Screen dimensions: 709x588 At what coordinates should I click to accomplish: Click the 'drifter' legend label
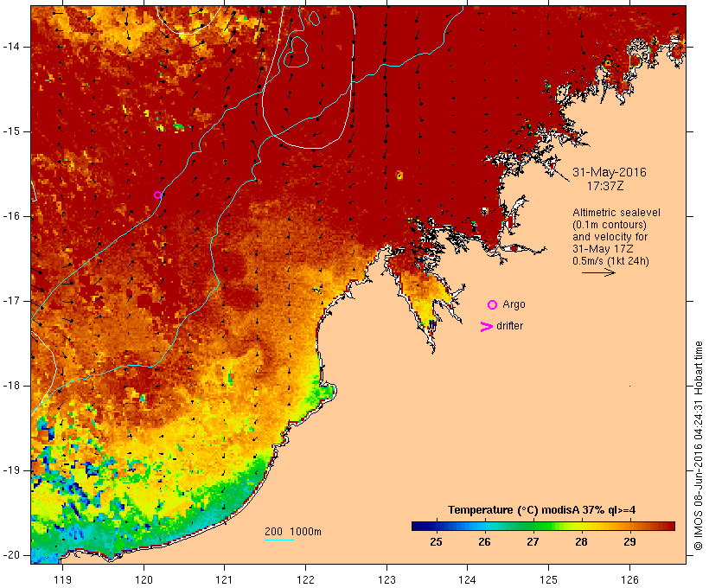pos(509,326)
